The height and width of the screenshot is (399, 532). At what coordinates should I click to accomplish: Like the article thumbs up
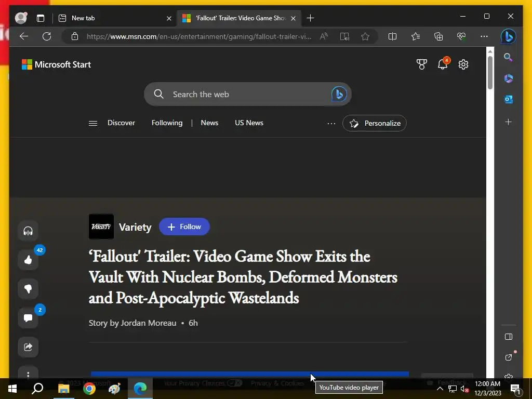(28, 260)
